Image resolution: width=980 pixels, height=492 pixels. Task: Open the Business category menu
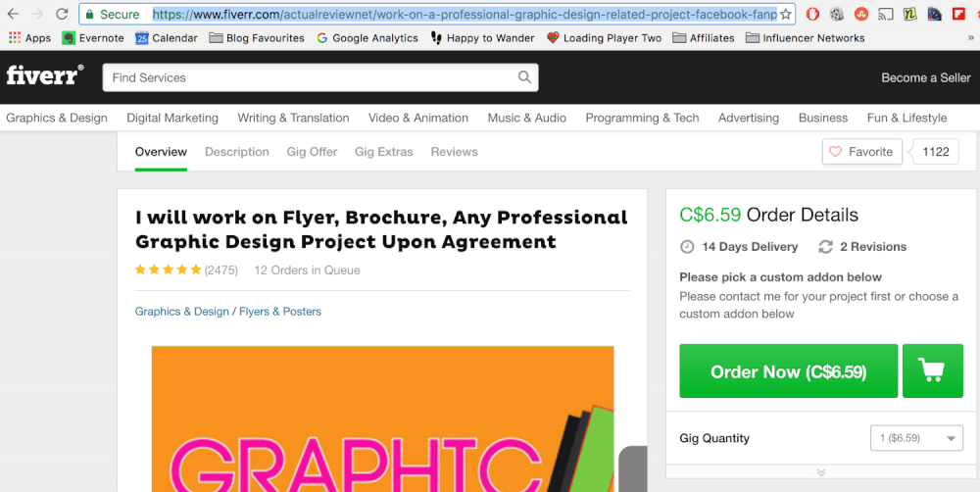click(x=823, y=118)
